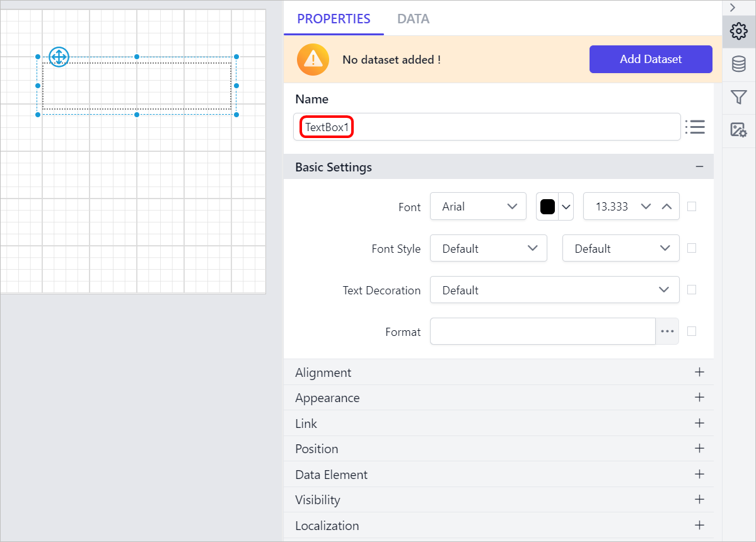Toggle the Text Decoration row checkbox
This screenshot has width=756, height=542.
click(x=692, y=289)
